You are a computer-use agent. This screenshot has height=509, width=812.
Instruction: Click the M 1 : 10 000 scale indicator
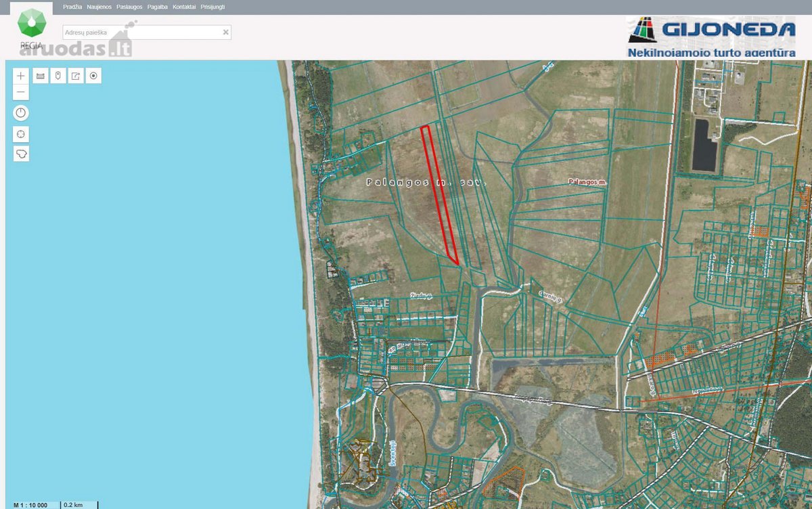coord(30,505)
